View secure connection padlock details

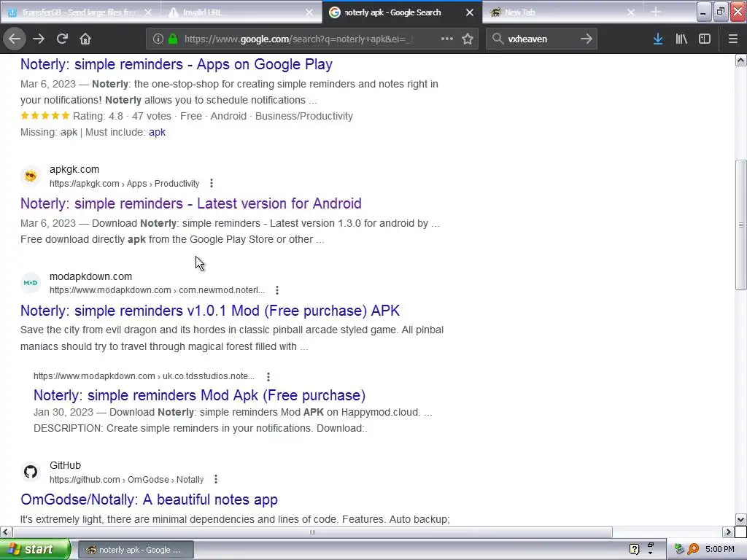(x=174, y=39)
